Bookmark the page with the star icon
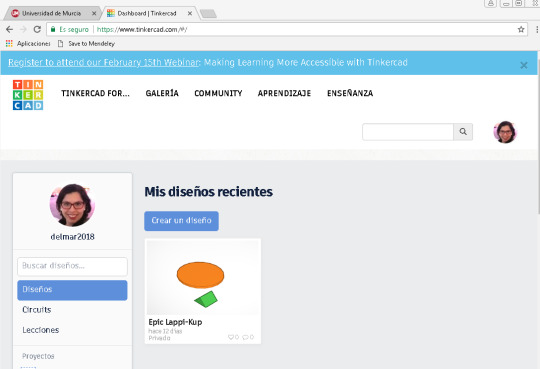 pyautogui.click(x=521, y=30)
